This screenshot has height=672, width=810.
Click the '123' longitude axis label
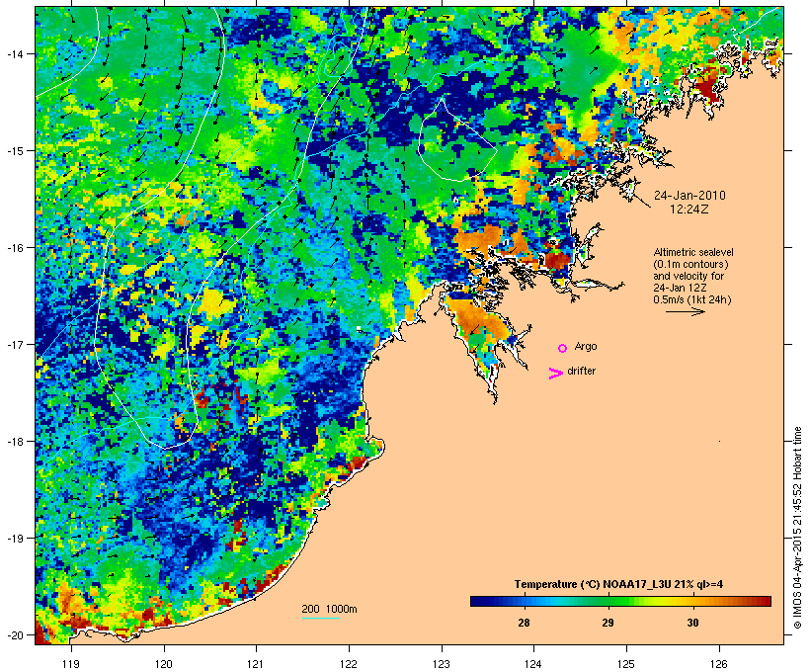click(x=442, y=664)
